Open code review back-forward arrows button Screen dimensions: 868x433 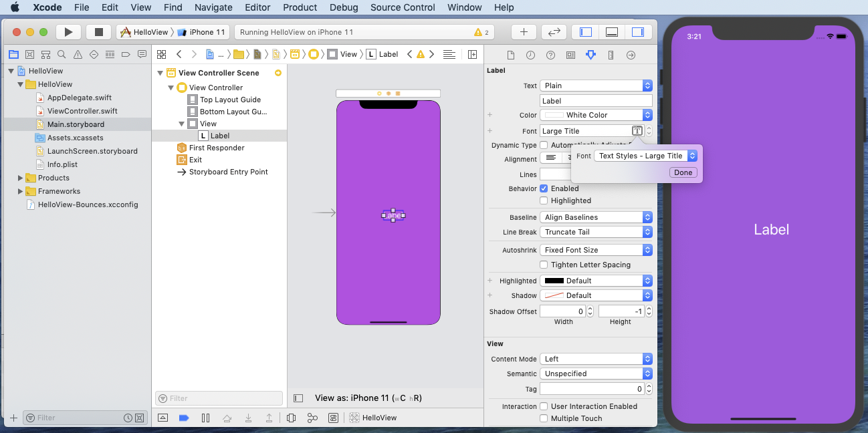point(554,32)
